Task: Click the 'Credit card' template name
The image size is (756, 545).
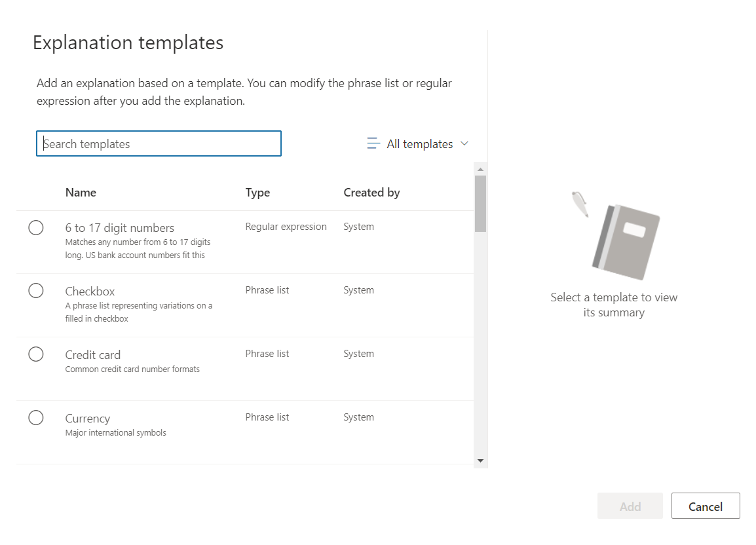Action: pos(93,355)
